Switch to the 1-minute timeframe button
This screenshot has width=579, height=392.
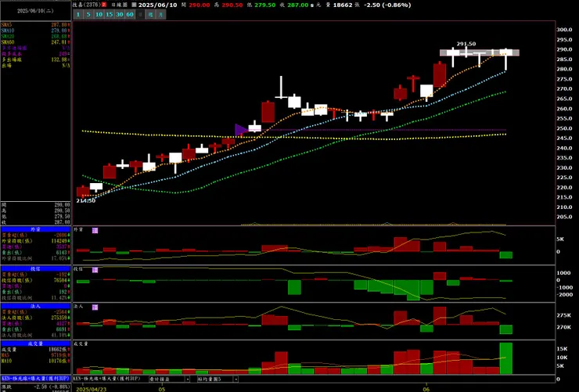(78, 14)
